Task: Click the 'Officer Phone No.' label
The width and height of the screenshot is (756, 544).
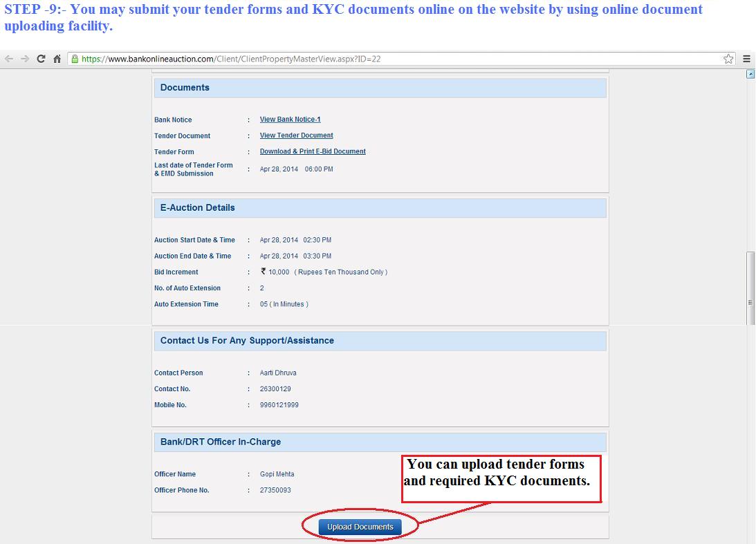Action: coord(182,490)
